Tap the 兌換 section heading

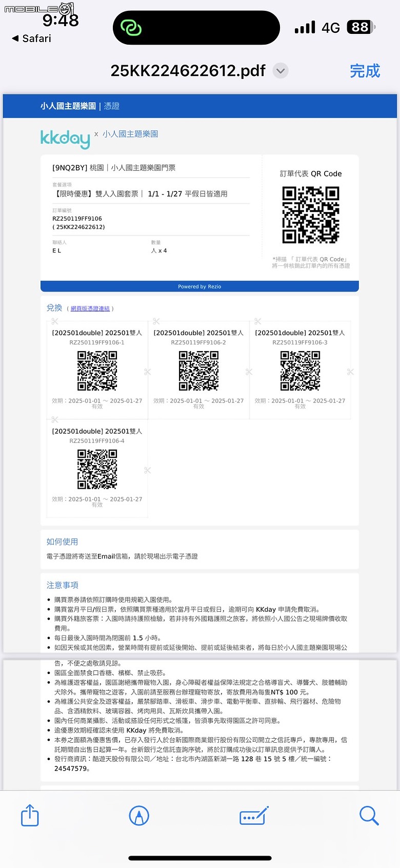[54, 307]
